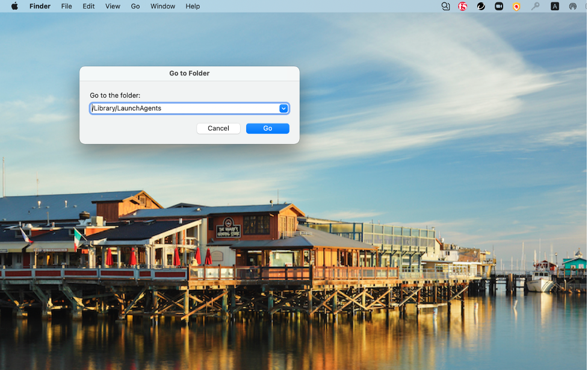Image resolution: width=588 pixels, height=370 pixels.
Task: Expand the folder path history dropdown
Action: click(283, 108)
